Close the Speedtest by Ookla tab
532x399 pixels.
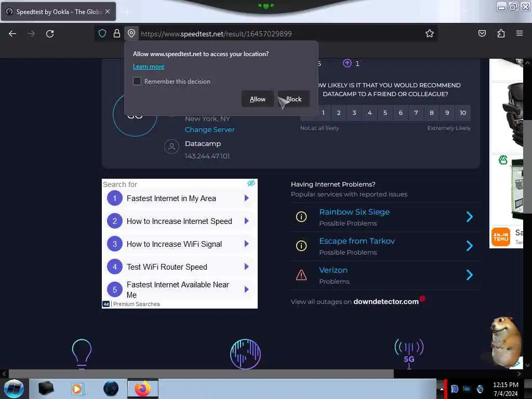click(x=108, y=11)
